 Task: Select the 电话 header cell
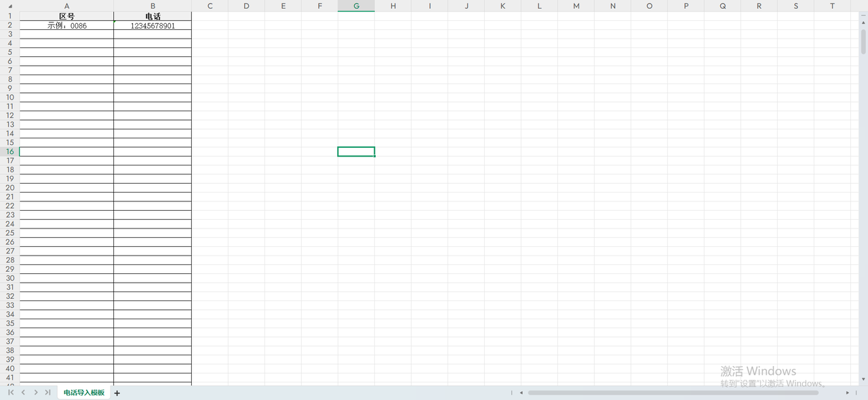coord(153,16)
